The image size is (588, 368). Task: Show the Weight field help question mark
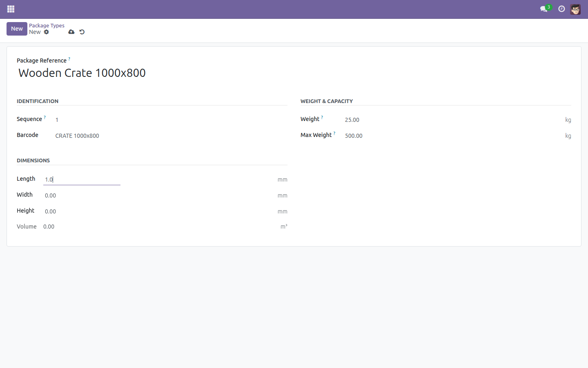coord(322,117)
